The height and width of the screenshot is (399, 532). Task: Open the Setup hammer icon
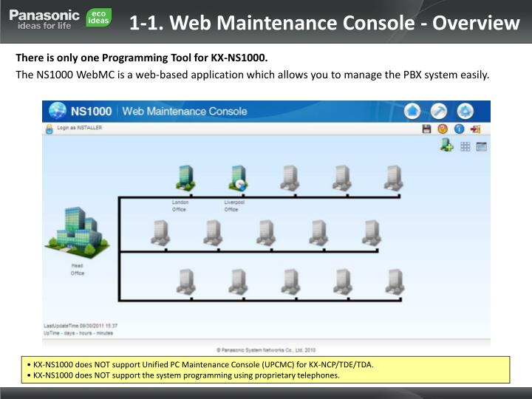coord(439,111)
